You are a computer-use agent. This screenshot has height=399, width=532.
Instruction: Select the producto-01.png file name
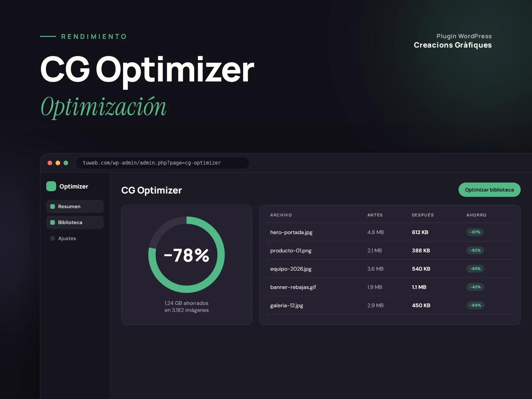pyautogui.click(x=291, y=251)
